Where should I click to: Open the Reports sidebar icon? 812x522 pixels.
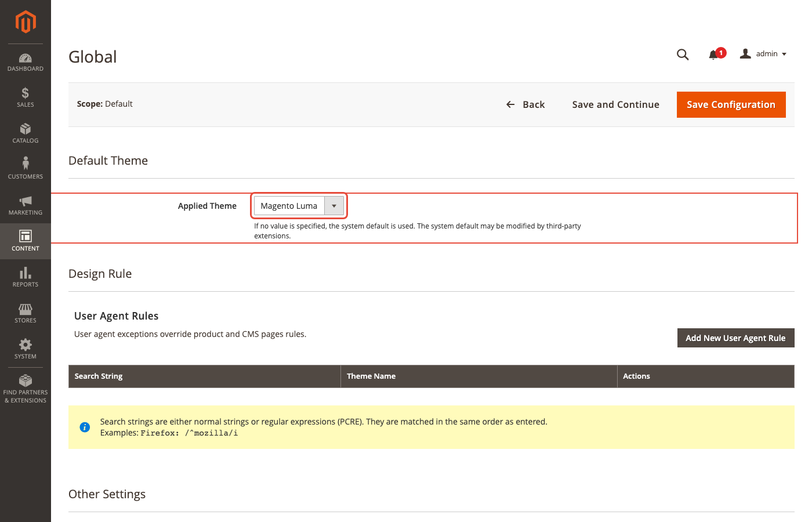[26, 273]
